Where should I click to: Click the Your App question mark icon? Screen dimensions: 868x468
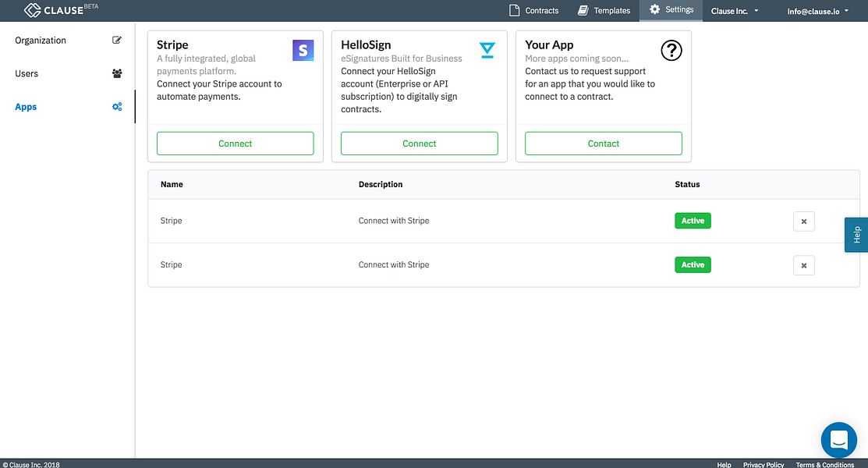671,51
